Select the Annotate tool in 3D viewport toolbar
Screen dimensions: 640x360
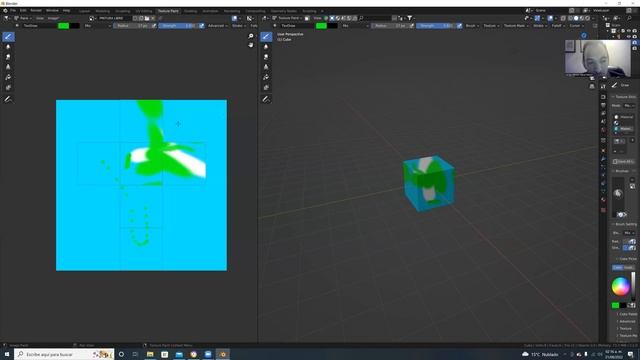click(266, 99)
